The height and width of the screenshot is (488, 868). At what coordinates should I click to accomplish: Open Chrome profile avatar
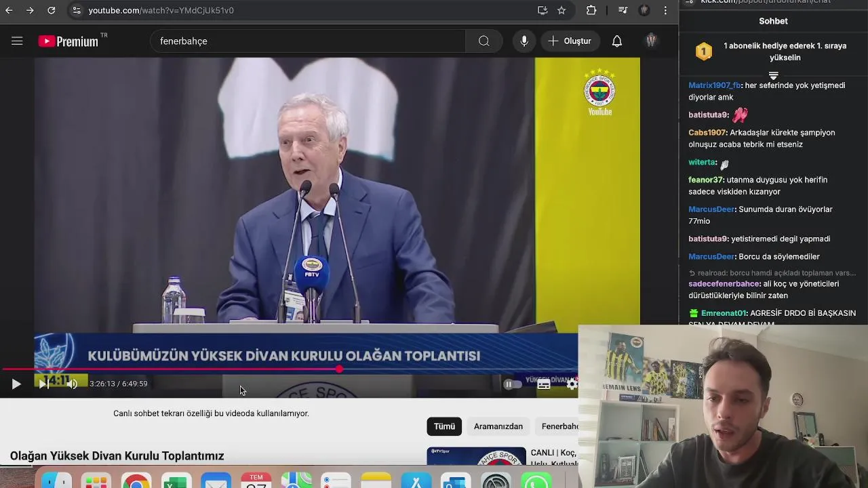point(644,10)
